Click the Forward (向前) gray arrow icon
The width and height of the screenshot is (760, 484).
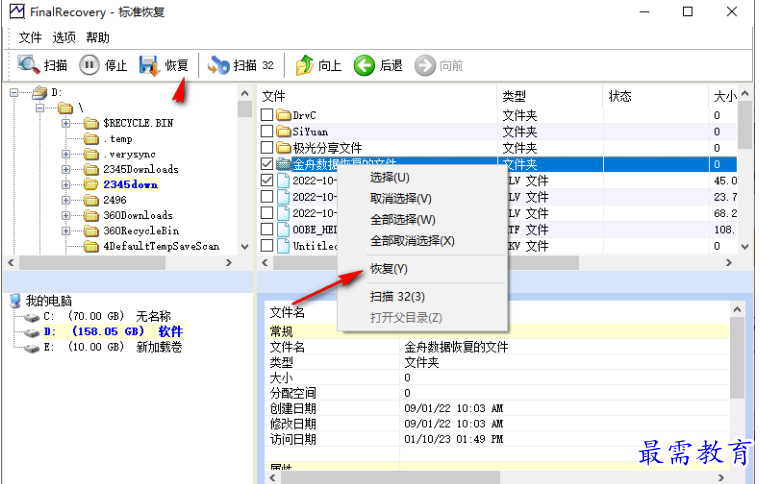tap(425, 65)
